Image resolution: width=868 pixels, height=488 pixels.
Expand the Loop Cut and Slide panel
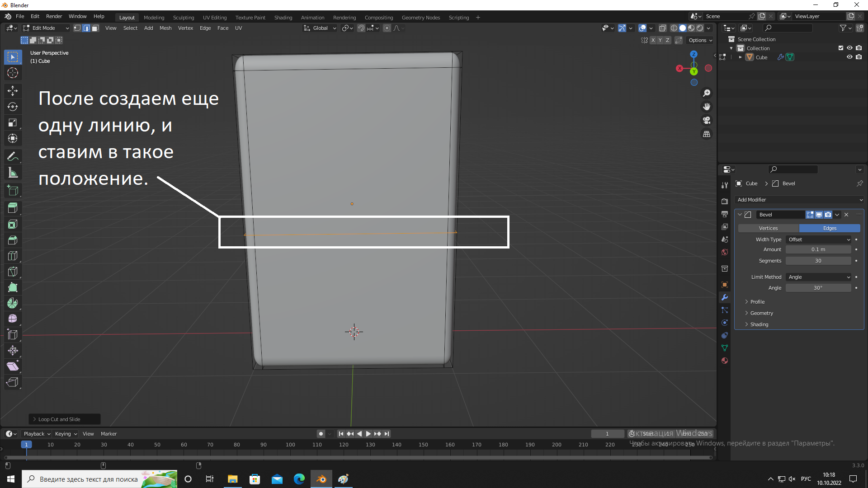(x=65, y=419)
